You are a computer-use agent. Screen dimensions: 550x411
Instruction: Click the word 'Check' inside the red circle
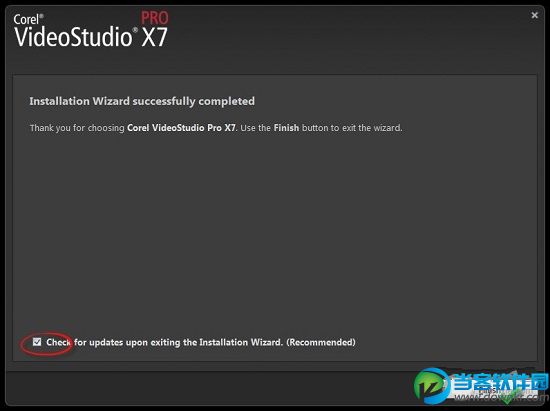pyautogui.click(x=59, y=342)
